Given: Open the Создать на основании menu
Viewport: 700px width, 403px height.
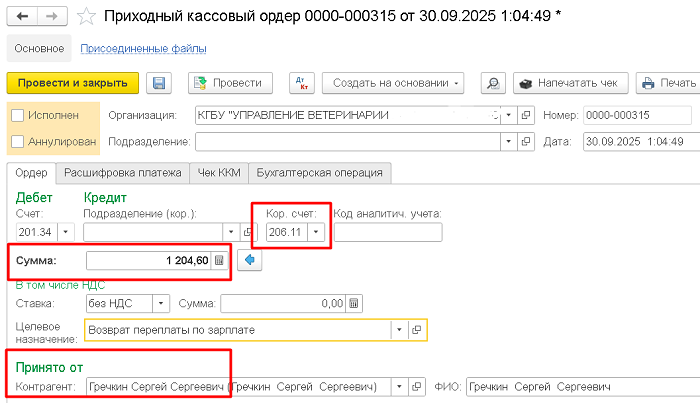Looking at the screenshot, I should tap(393, 83).
